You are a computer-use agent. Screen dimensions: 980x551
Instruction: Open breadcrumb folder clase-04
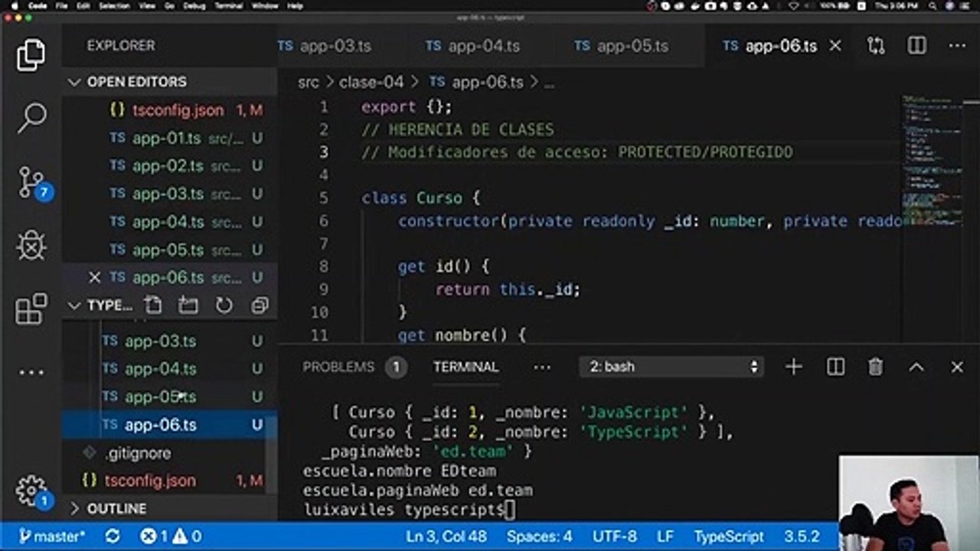coord(371,82)
